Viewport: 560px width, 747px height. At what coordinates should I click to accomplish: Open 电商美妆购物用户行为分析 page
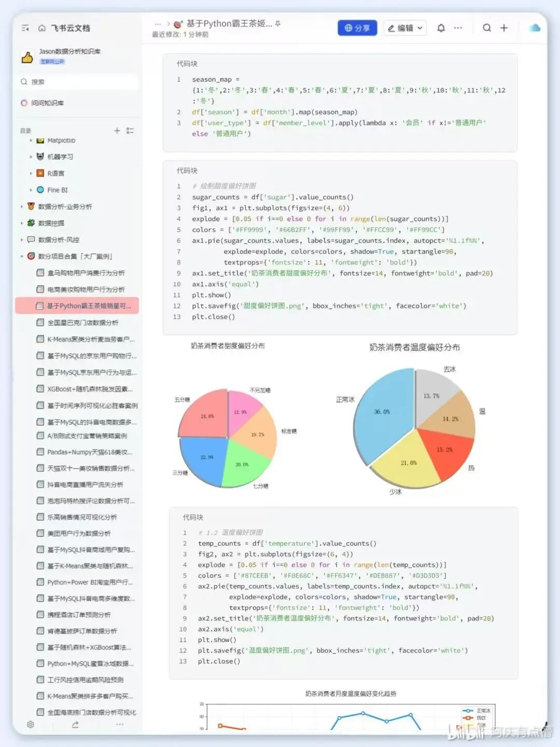click(x=86, y=289)
